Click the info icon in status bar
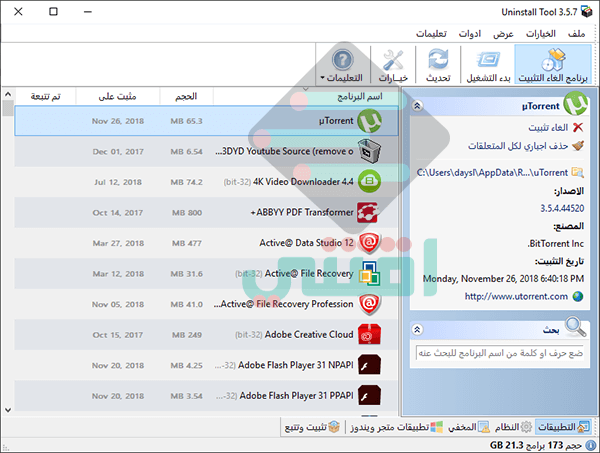Image resolution: width=600 pixels, height=453 pixels. pyautogui.click(x=590, y=445)
